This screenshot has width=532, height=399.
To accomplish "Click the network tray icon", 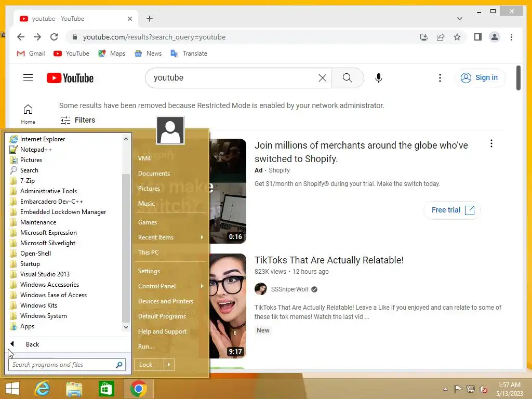I will (x=471, y=389).
